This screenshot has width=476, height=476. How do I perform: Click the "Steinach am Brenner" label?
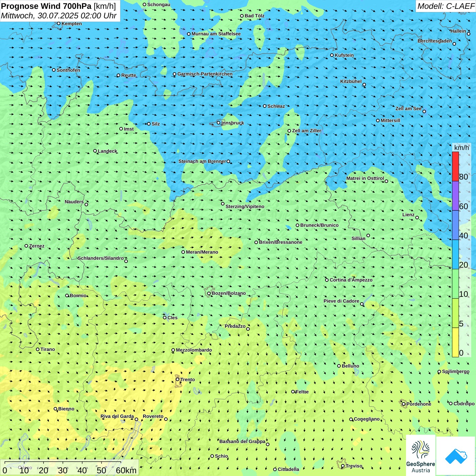202,161
